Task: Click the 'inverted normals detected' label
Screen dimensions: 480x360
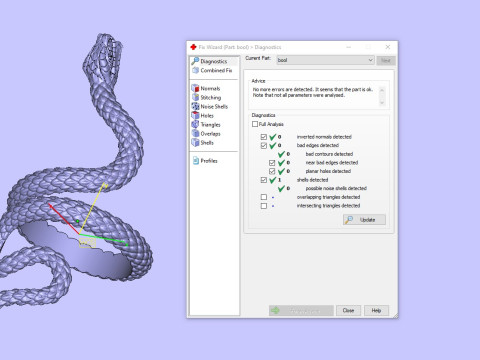Action: [x=324, y=137]
